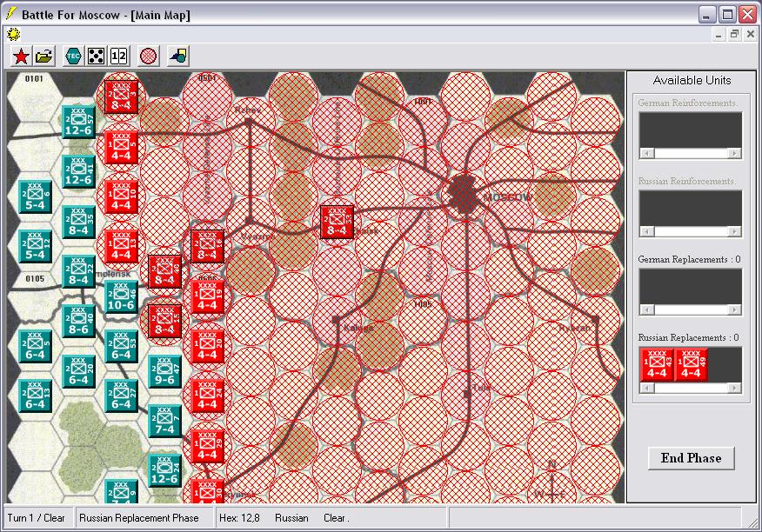
Task: Select German 5-4 infantry unit 6
Action: [x=35, y=196]
